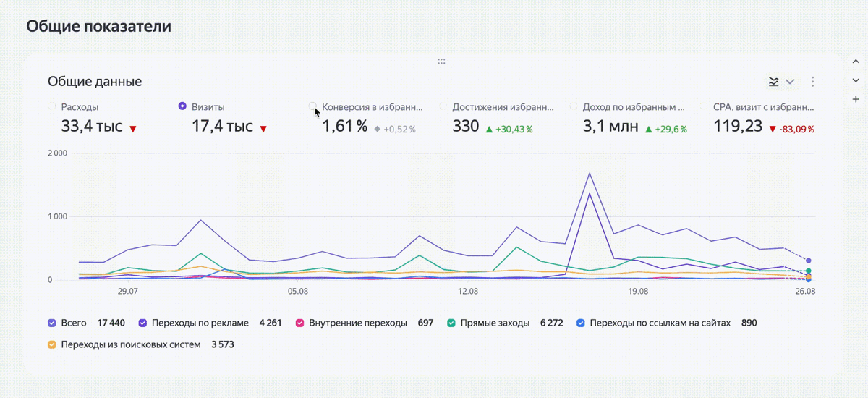Click the +29,6 % change indicator
The height and width of the screenshot is (398, 868).
pyautogui.click(x=666, y=129)
